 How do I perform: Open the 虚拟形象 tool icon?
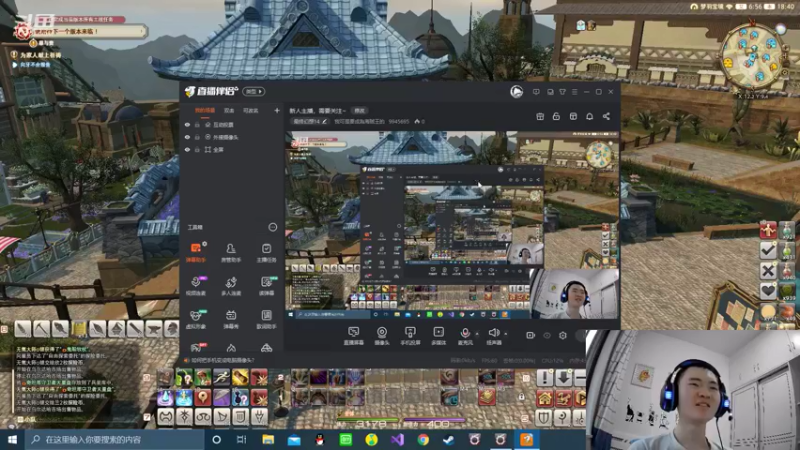195,319
